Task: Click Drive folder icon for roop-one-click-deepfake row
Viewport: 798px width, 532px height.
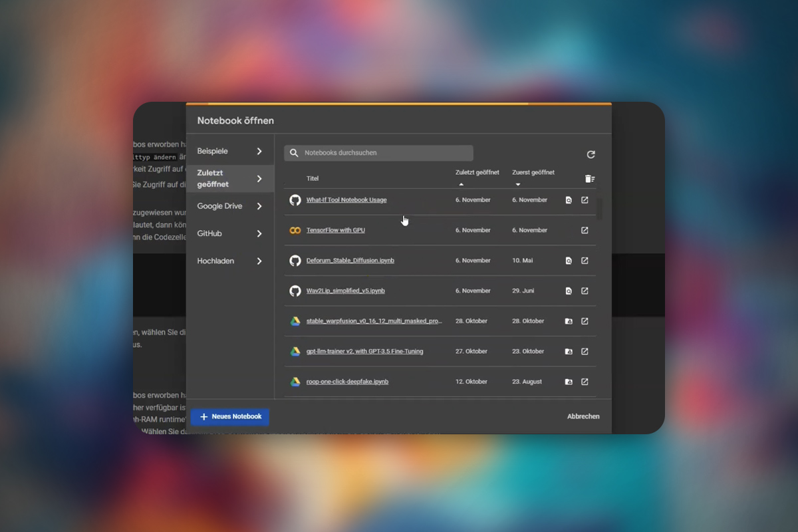Action: (569, 382)
